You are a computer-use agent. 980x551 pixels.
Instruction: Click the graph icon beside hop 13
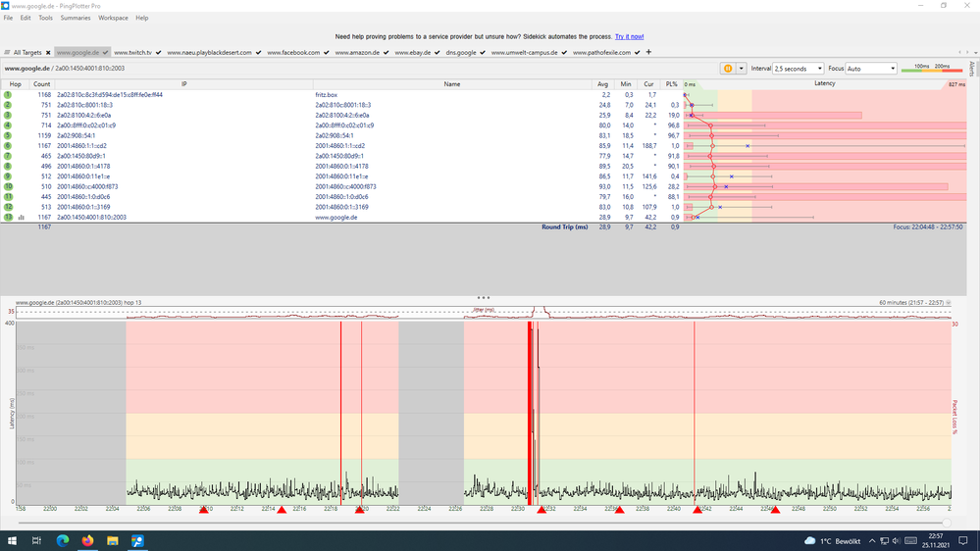pos(22,218)
